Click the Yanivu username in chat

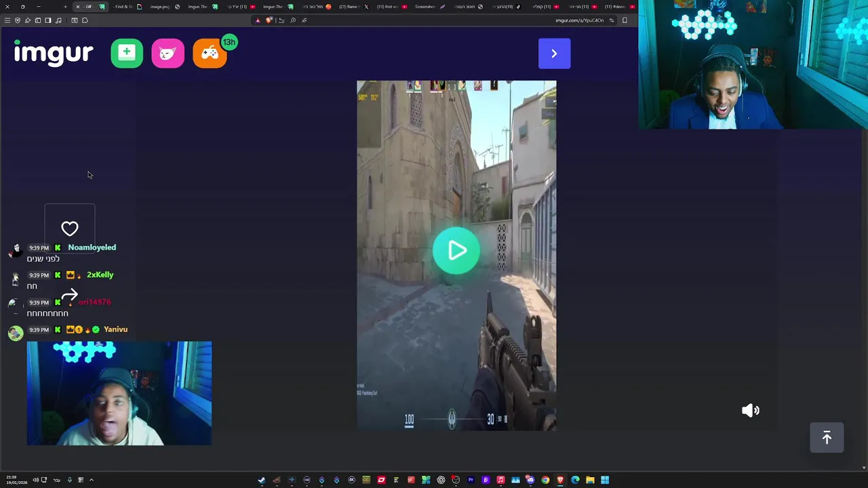(x=115, y=329)
